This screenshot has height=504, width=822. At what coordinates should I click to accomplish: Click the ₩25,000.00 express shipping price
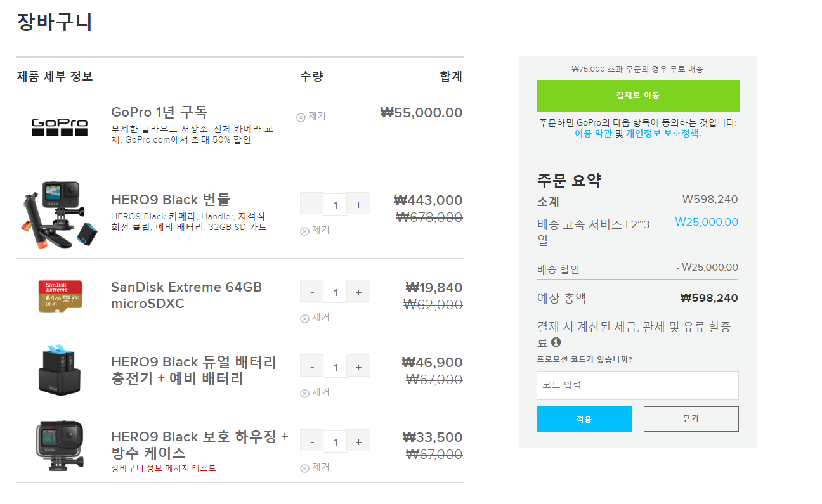coord(707,222)
